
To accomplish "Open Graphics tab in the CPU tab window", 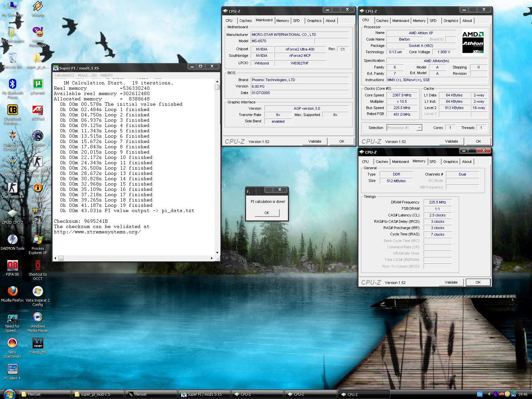I will point(451,21).
